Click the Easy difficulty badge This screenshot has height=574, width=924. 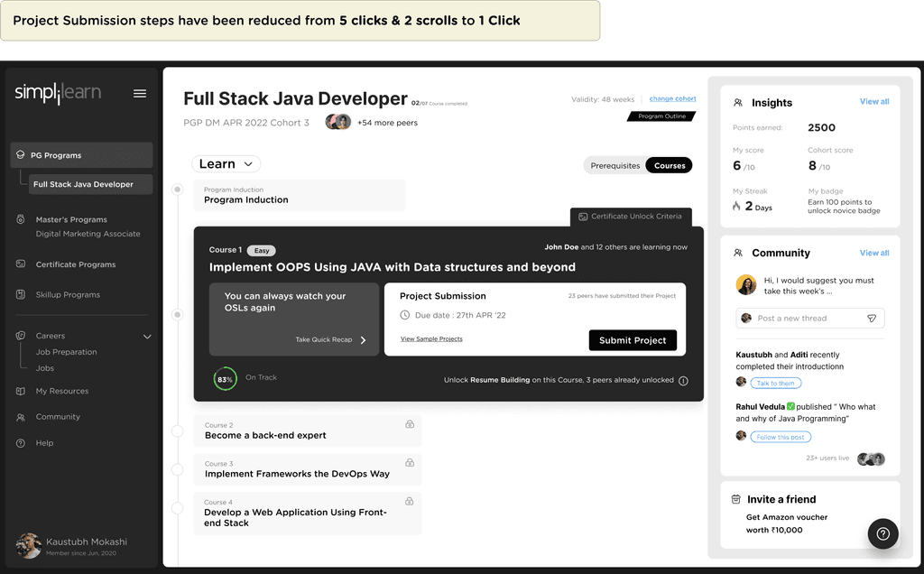coord(261,251)
